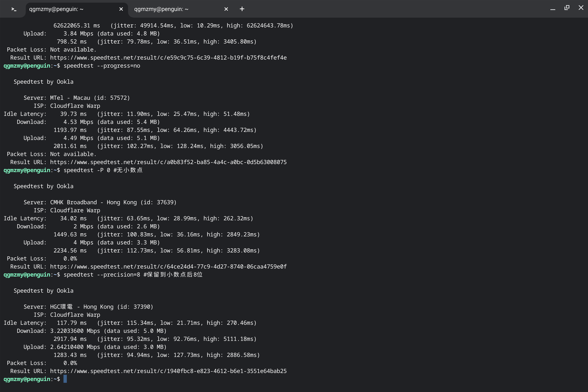Click the 'Download: 2 Mbps' line
Screen dimensions: 588x392
[88, 227]
